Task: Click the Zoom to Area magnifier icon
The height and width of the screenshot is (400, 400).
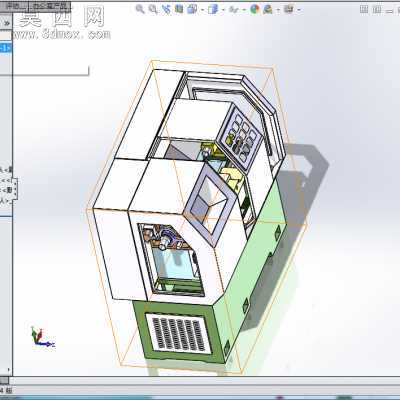Action: tap(153, 9)
